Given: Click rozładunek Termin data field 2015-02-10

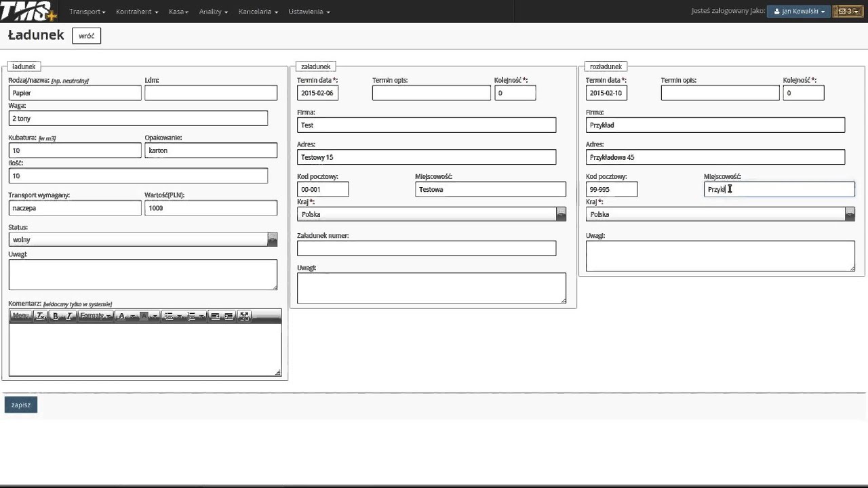Looking at the screenshot, I should pyautogui.click(x=607, y=93).
